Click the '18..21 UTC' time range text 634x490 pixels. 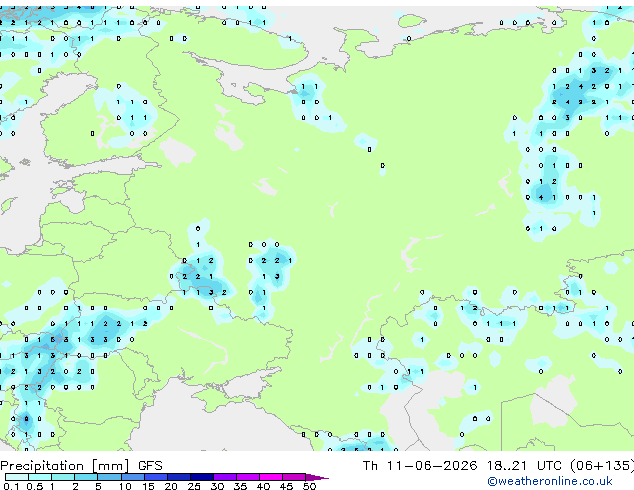tap(524, 466)
